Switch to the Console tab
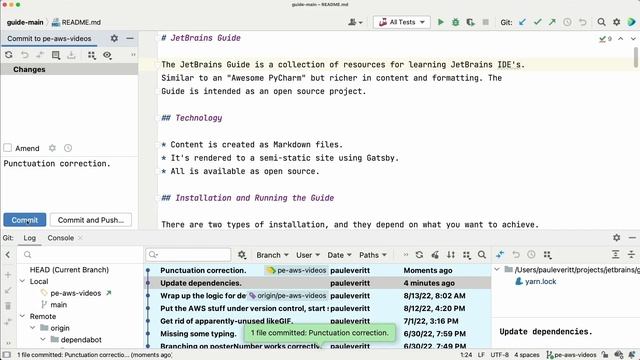This screenshot has height=360, width=640. click(60, 238)
